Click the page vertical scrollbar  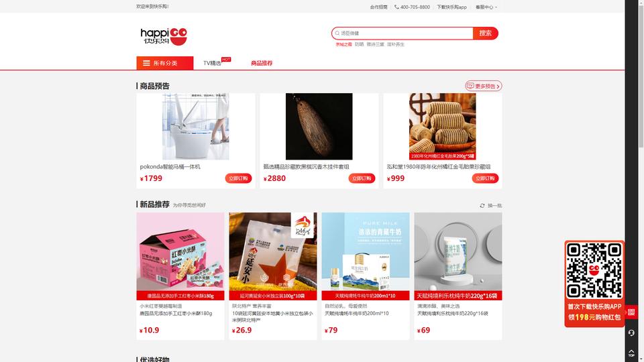641,74
